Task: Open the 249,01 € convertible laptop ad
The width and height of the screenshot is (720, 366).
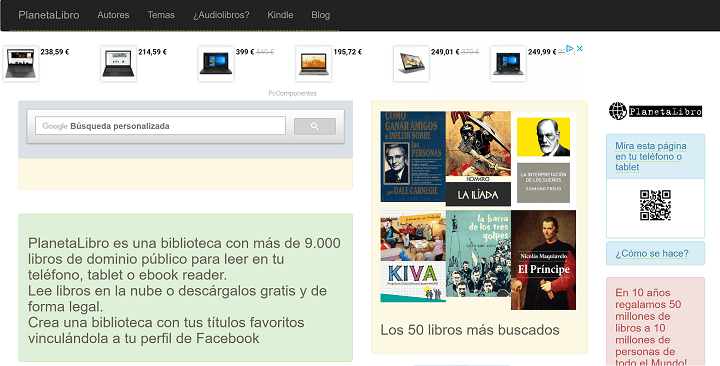Action: tap(411, 63)
